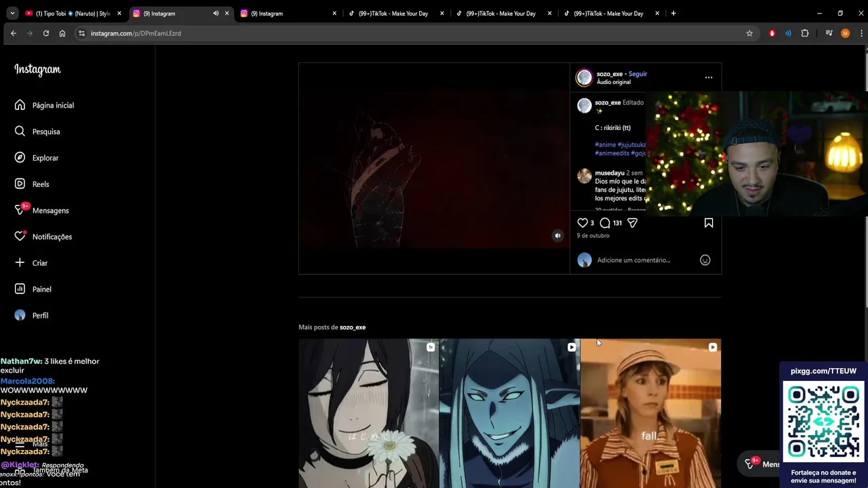
Task: Open Perfil avatar in sidebar
Action: (20, 315)
